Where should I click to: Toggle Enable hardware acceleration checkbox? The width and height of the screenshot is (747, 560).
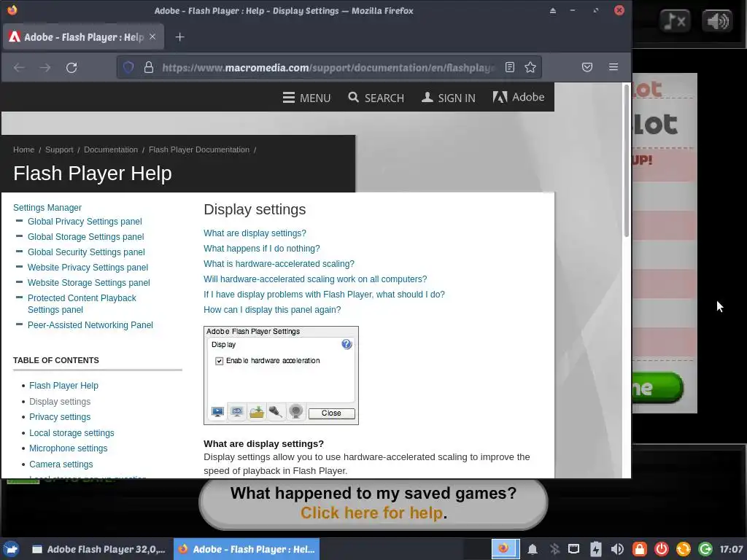click(219, 361)
